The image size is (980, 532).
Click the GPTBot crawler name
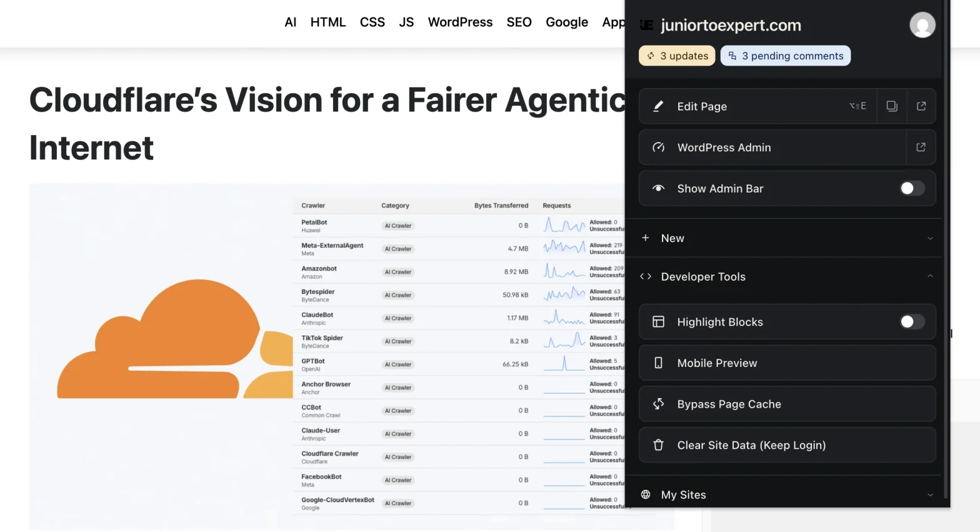point(312,361)
